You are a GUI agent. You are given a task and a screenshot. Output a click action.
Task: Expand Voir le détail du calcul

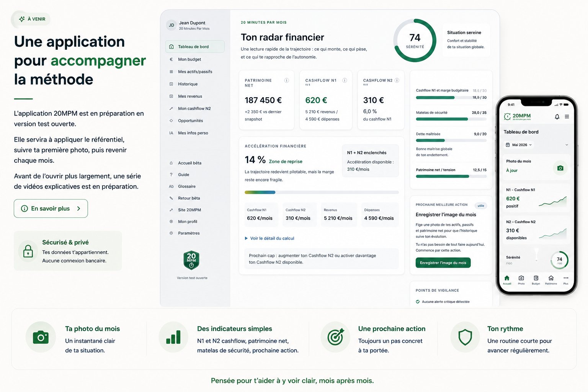tap(269, 238)
